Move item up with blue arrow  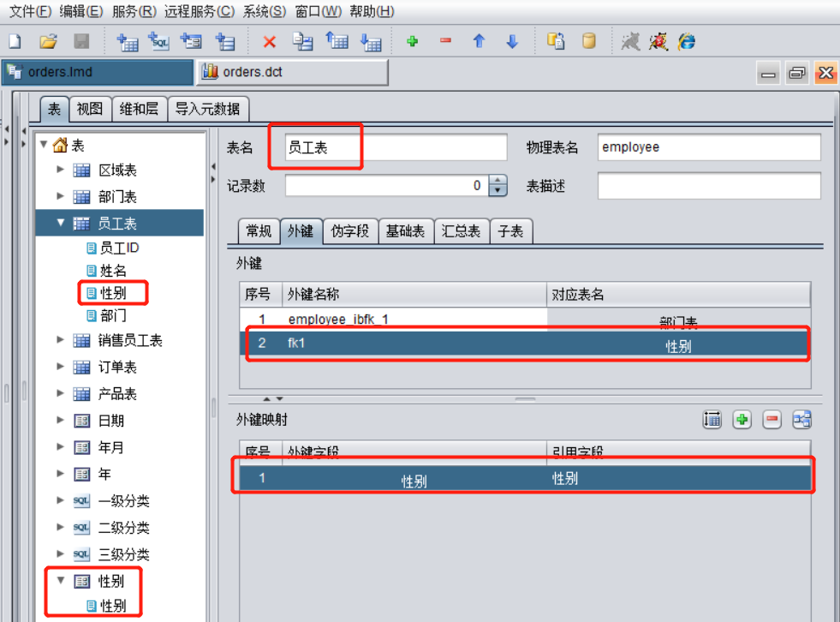point(479,41)
